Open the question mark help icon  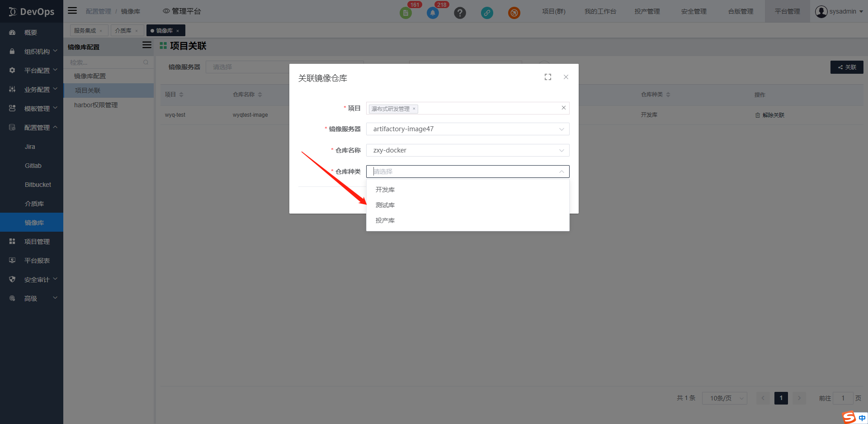click(460, 13)
